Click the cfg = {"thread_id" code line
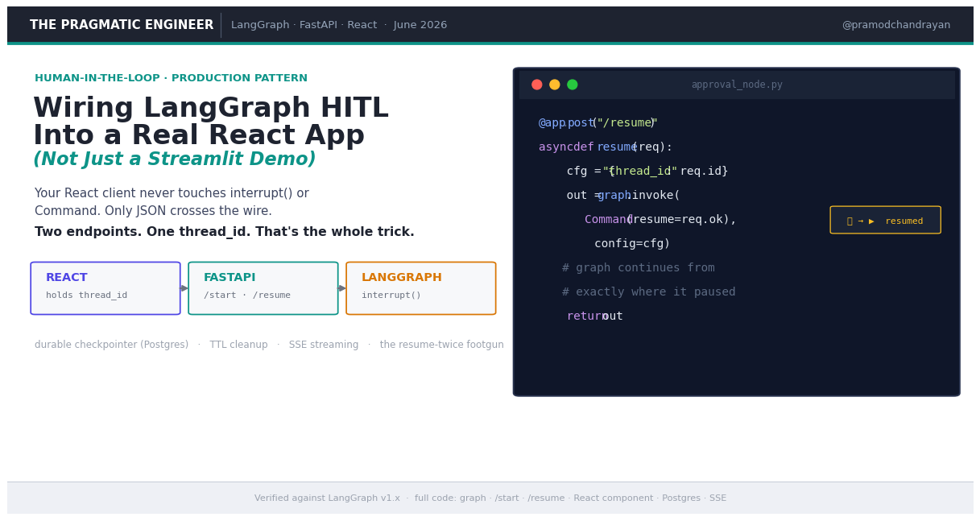This screenshot has height=521, width=980. click(x=647, y=172)
